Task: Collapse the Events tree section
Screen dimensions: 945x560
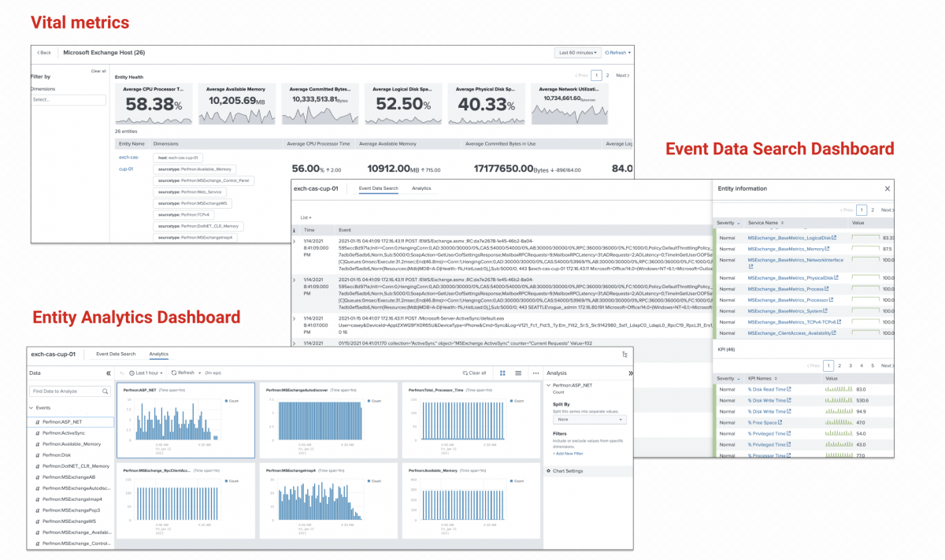Action: point(31,408)
